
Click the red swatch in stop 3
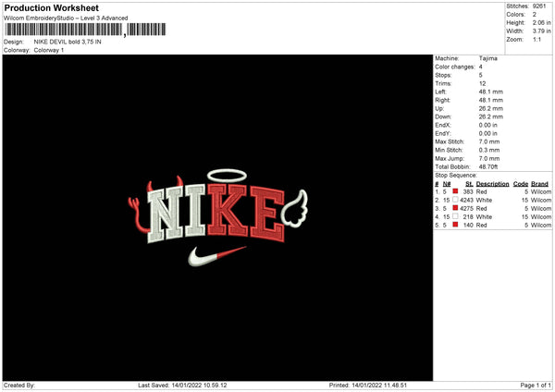[455, 208]
